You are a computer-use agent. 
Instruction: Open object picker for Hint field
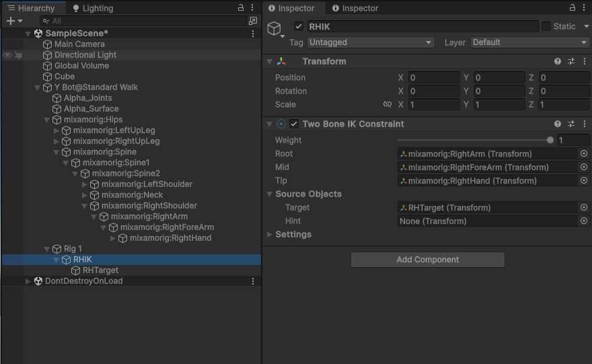(x=584, y=221)
